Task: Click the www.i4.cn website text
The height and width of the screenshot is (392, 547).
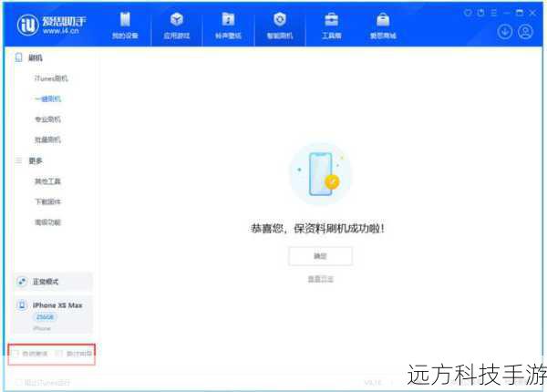Action: [61, 31]
